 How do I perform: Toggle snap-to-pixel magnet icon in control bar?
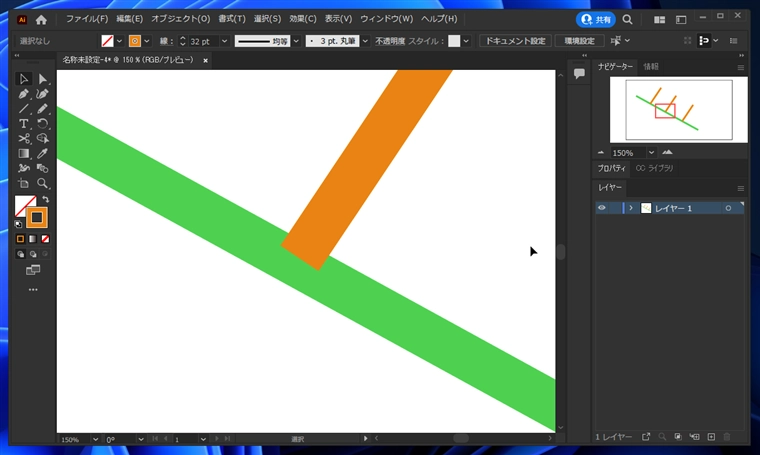point(703,41)
